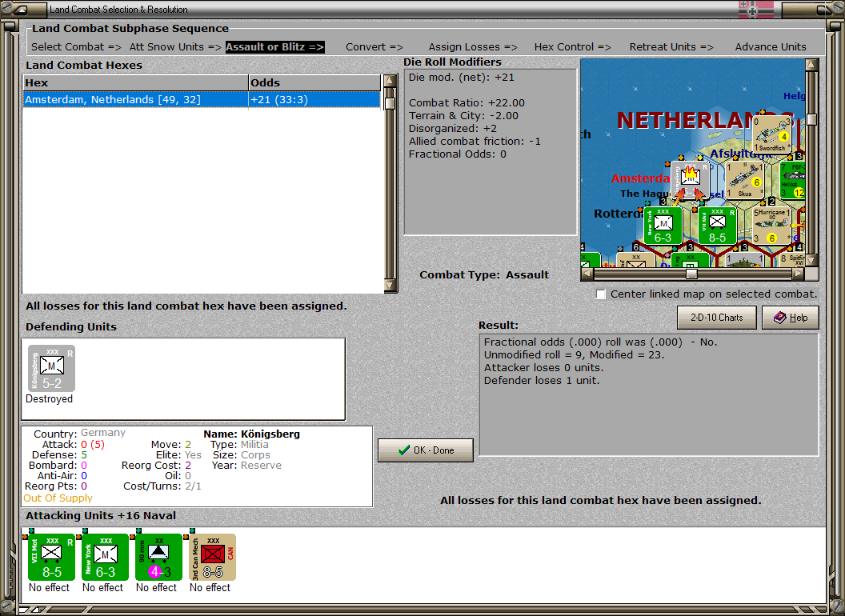845x616 pixels.
Task: Open Help for land combat
Action: tap(790, 318)
